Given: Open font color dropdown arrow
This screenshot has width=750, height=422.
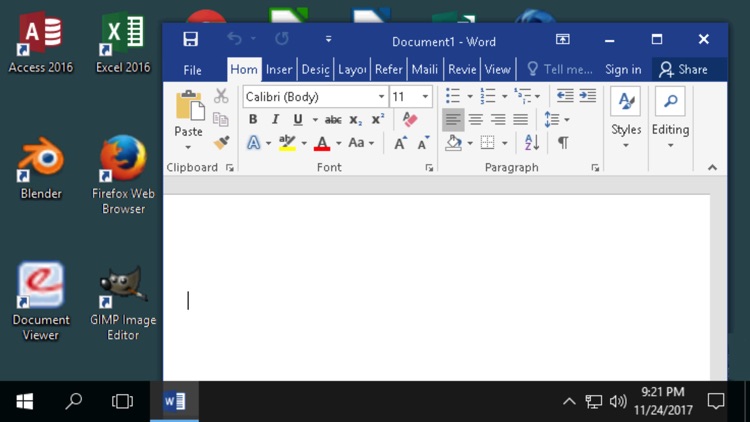Looking at the screenshot, I should 339,143.
